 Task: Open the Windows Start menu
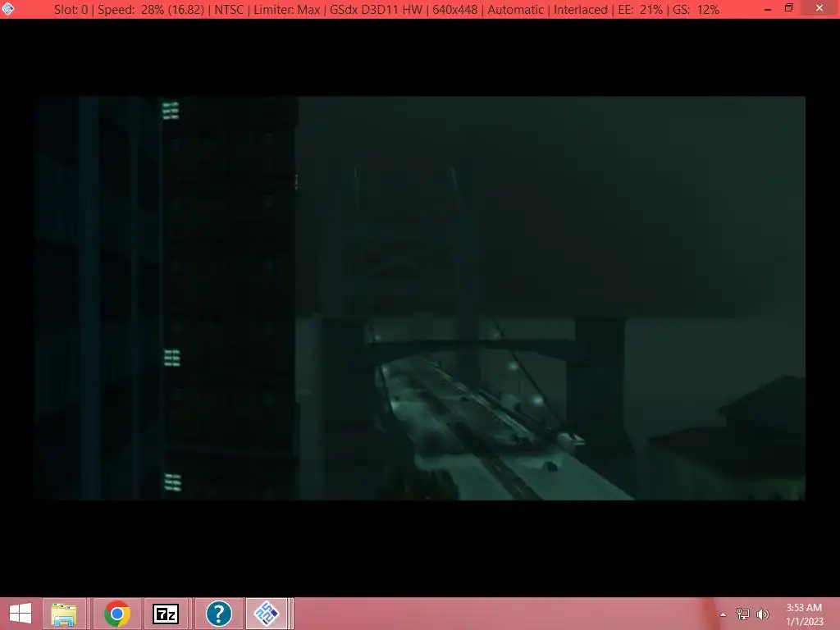tap(21, 614)
